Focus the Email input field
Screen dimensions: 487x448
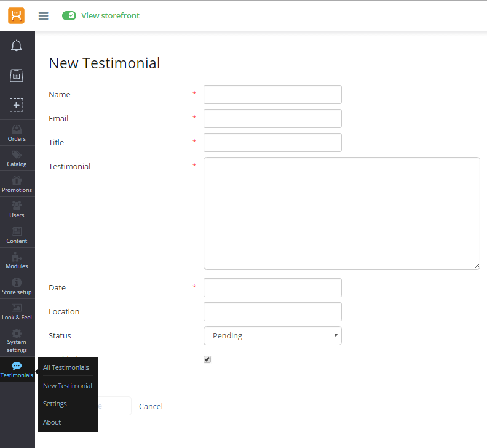click(272, 118)
